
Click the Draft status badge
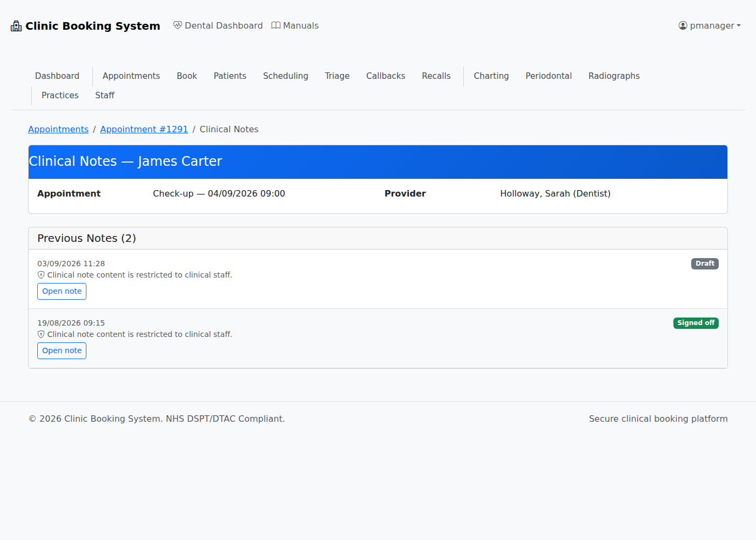(705, 264)
